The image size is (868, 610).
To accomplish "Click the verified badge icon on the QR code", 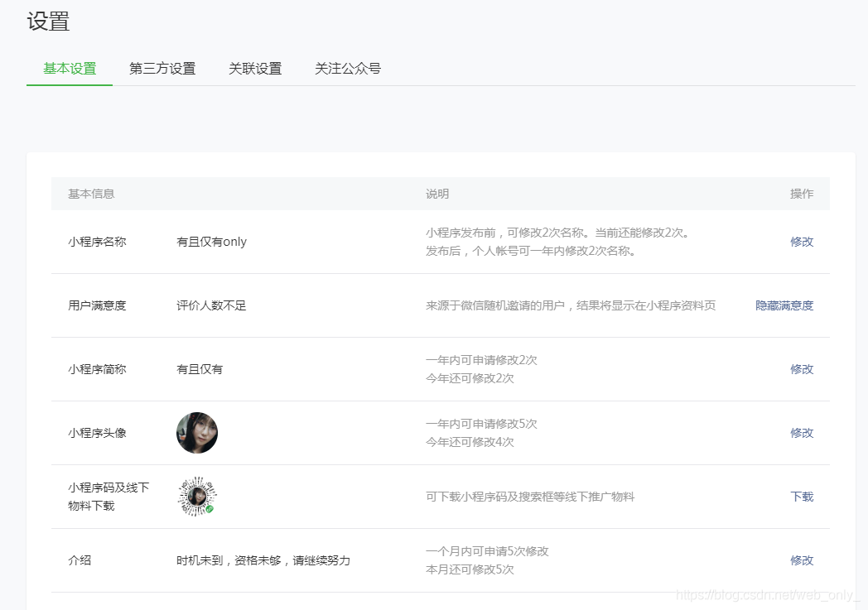I will tap(208, 510).
